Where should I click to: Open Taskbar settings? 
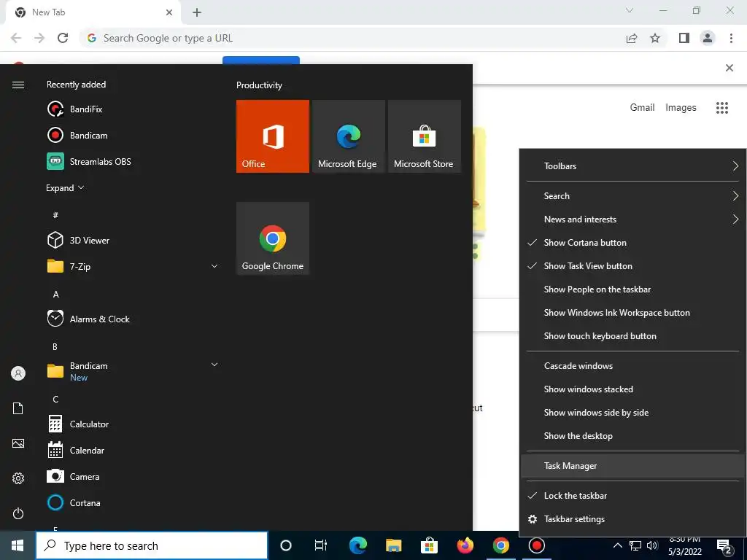coord(632,519)
